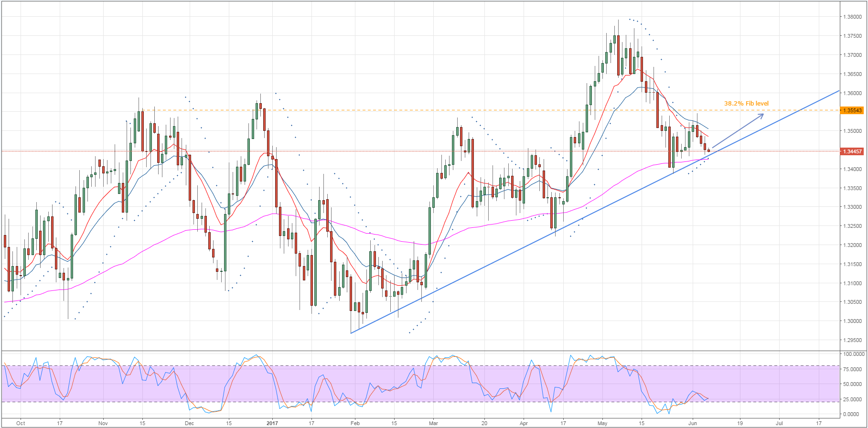
Task: Click the 1.29500 price axis label
Action: pyautogui.click(x=853, y=340)
